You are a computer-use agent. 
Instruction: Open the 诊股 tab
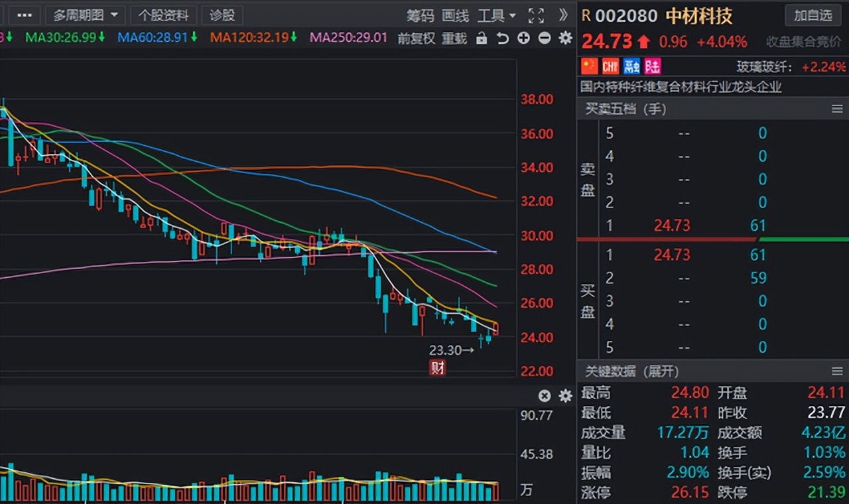click(x=222, y=15)
